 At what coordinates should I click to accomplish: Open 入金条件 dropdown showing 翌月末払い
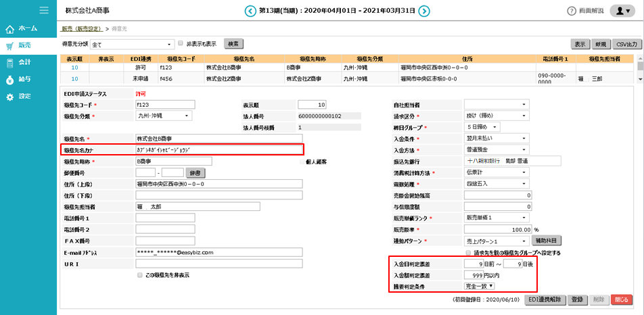497,138
